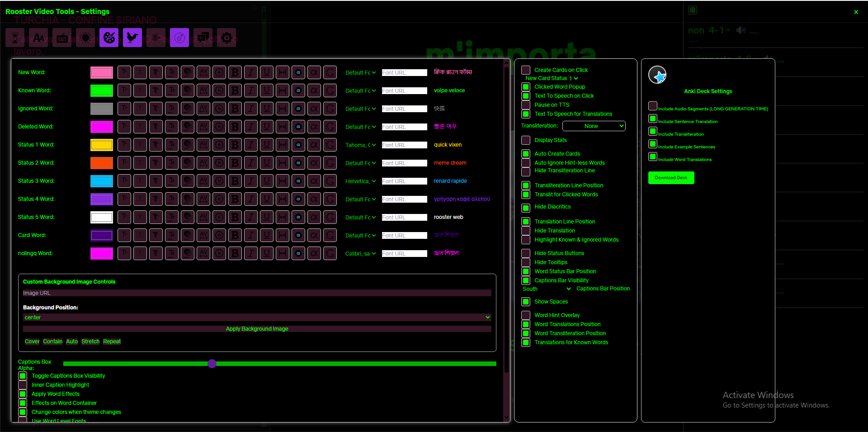This screenshot has height=432, width=868.
Task: Uncheck Hide Diacritics option
Action: tap(526, 208)
